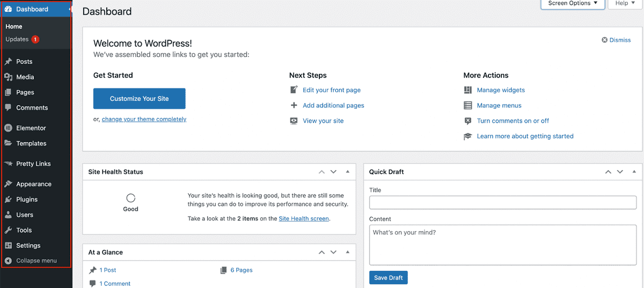Click the plus icon beside Add additional pages
Screen dimensions: 644x288
[294, 106]
